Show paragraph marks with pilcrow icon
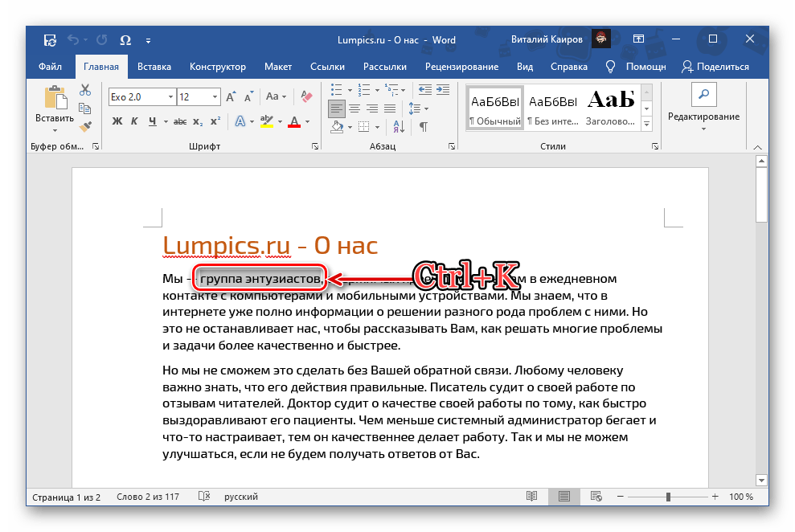Screen dimensions: 795x532 [424, 127]
